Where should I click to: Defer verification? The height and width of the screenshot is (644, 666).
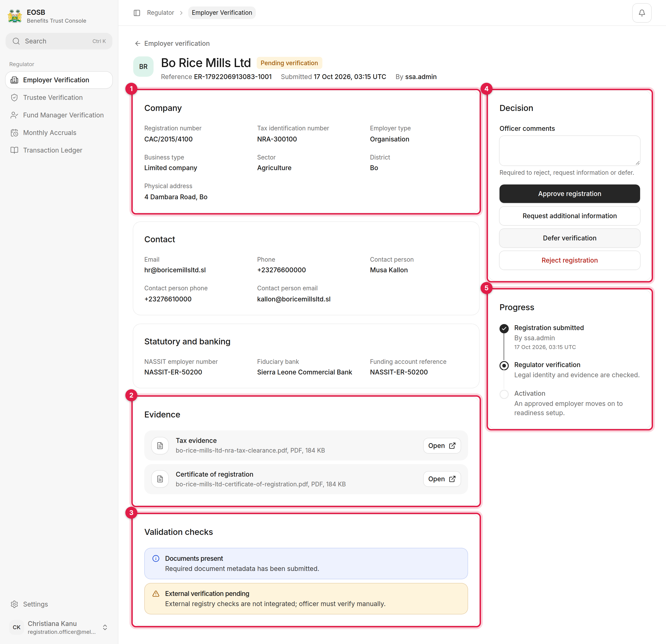(x=570, y=238)
